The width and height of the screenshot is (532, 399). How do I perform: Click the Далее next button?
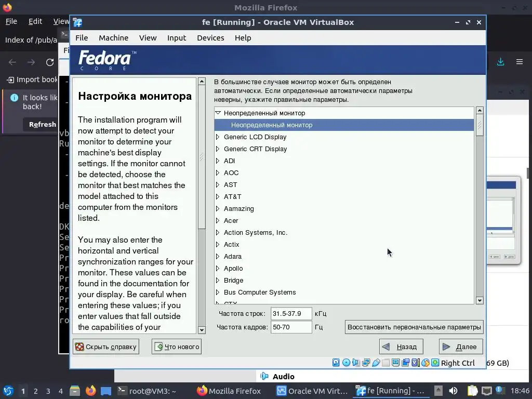[461, 347]
